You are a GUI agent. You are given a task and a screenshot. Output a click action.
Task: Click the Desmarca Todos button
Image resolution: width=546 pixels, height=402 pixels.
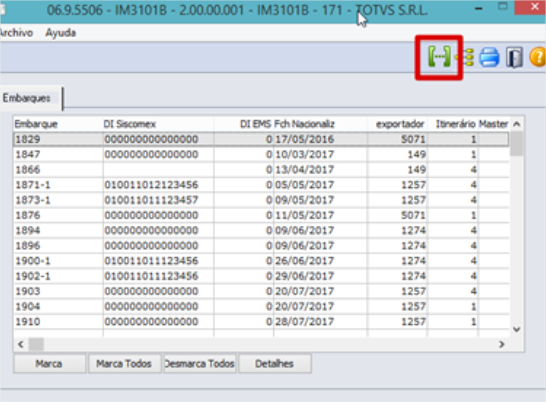(200, 364)
